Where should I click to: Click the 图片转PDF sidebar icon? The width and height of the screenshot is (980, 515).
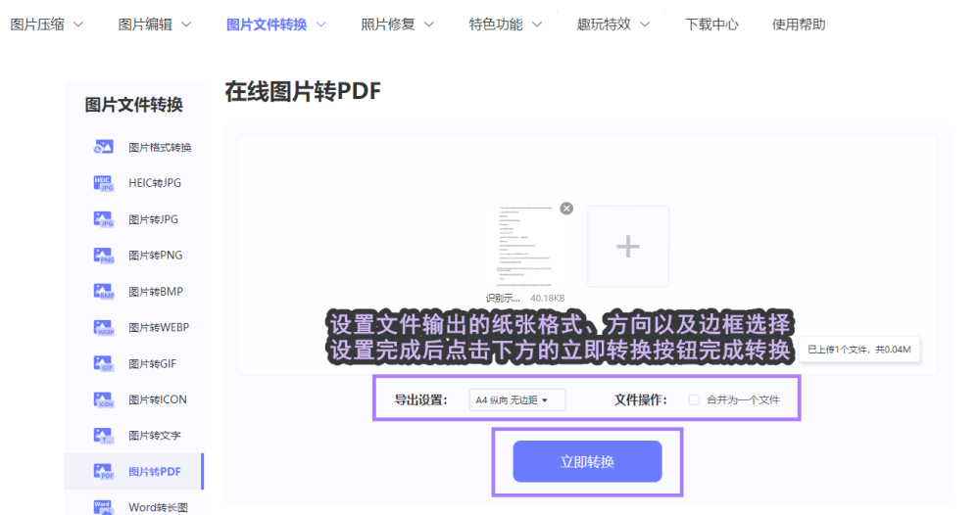pos(103,471)
